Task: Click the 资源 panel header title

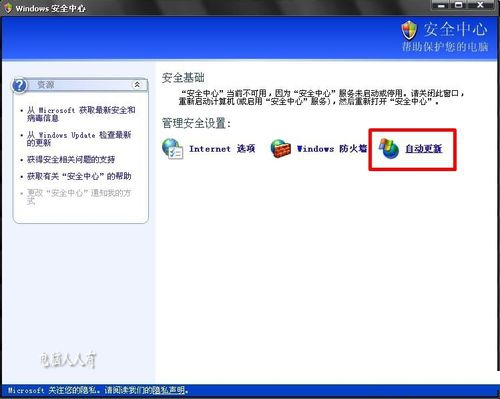Action: 46,85
